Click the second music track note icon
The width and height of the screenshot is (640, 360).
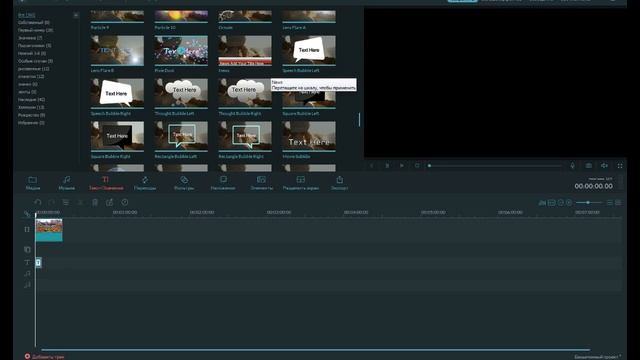[x=27, y=285]
